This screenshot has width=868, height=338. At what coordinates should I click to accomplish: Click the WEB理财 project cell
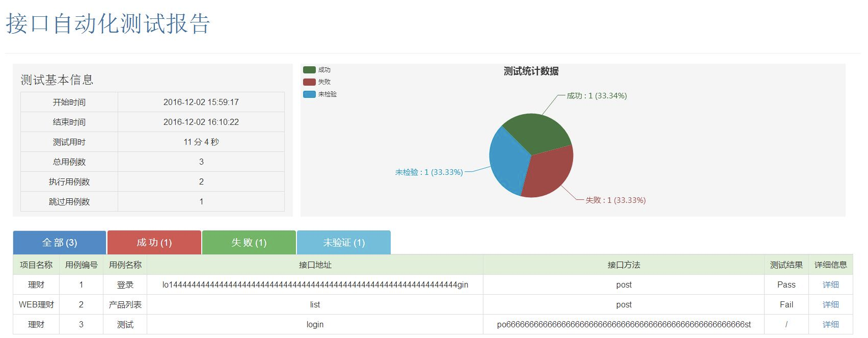coord(36,305)
